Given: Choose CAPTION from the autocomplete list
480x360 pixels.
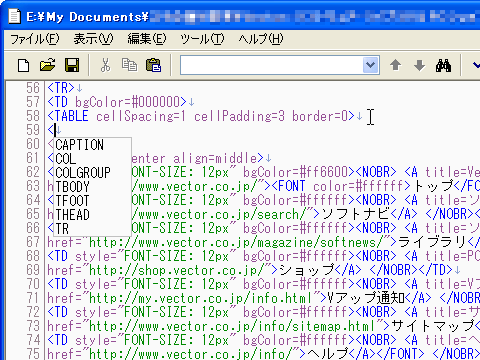Looking at the screenshot, I should tap(93, 145).
